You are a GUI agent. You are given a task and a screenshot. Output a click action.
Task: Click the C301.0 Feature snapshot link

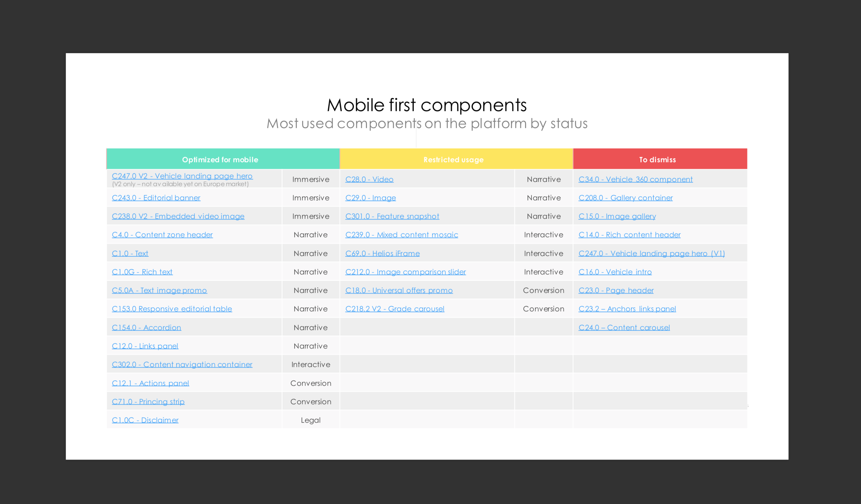392,216
